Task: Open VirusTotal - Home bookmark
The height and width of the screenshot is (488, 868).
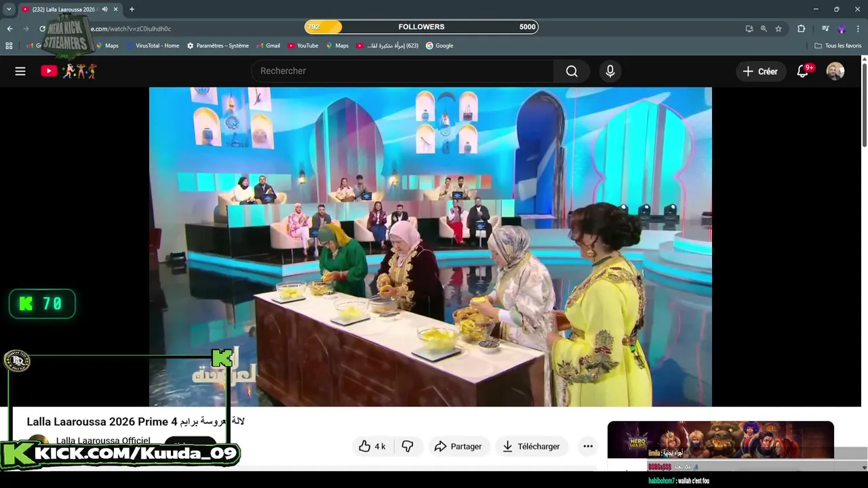Action: (153, 45)
